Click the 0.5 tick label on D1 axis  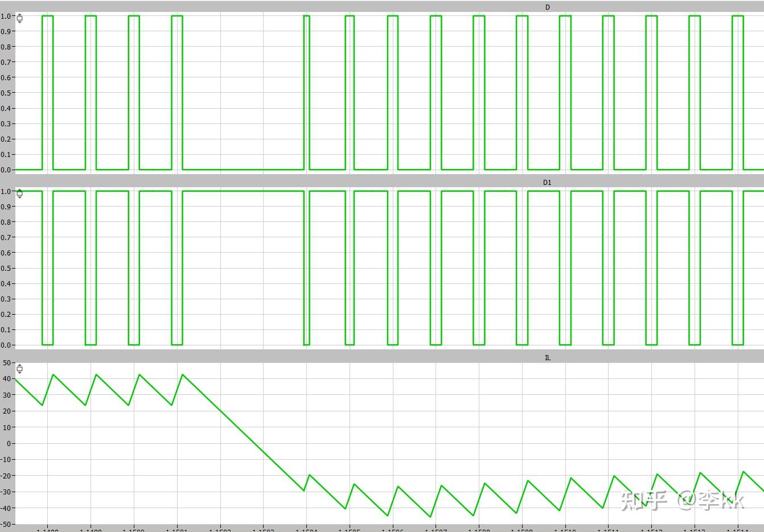[x=6, y=268]
